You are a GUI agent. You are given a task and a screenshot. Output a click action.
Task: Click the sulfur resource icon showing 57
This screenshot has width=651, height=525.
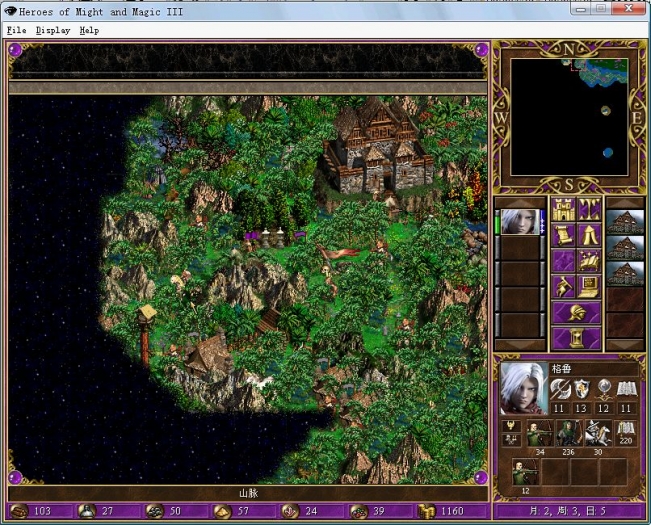222,511
